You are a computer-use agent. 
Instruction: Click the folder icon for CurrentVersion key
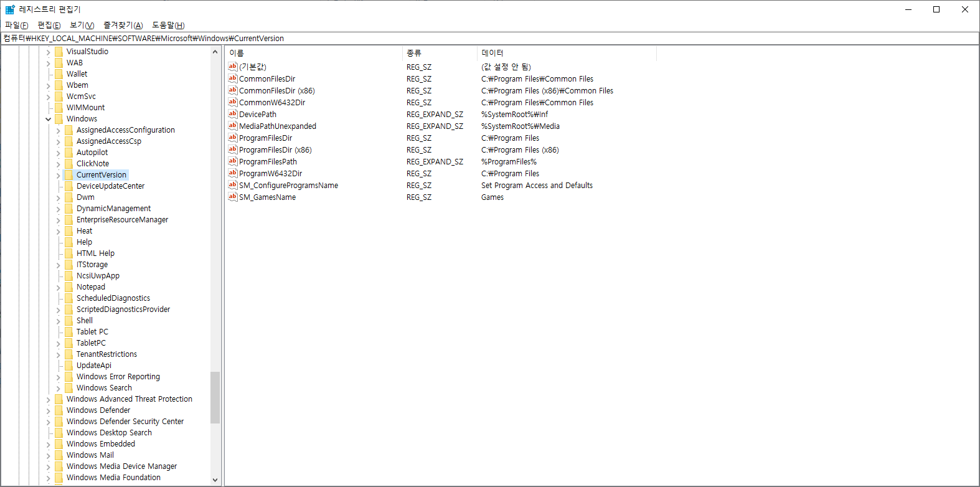[x=69, y=175]
